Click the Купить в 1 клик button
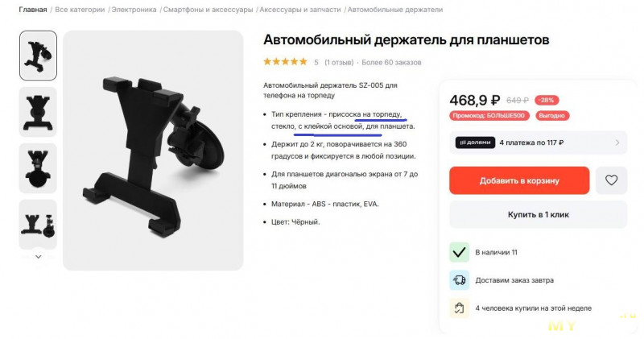This screenshot has height=339, width=644. pos(538,214)
